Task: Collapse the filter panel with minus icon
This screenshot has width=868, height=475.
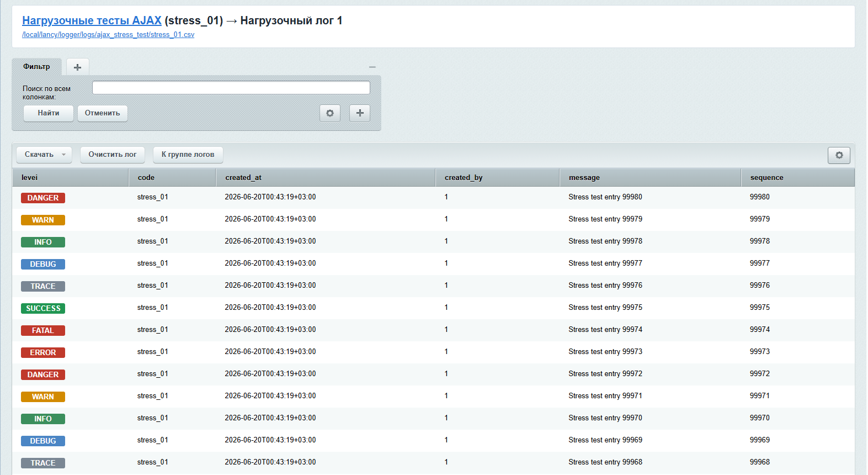Action: click(372, 67)
